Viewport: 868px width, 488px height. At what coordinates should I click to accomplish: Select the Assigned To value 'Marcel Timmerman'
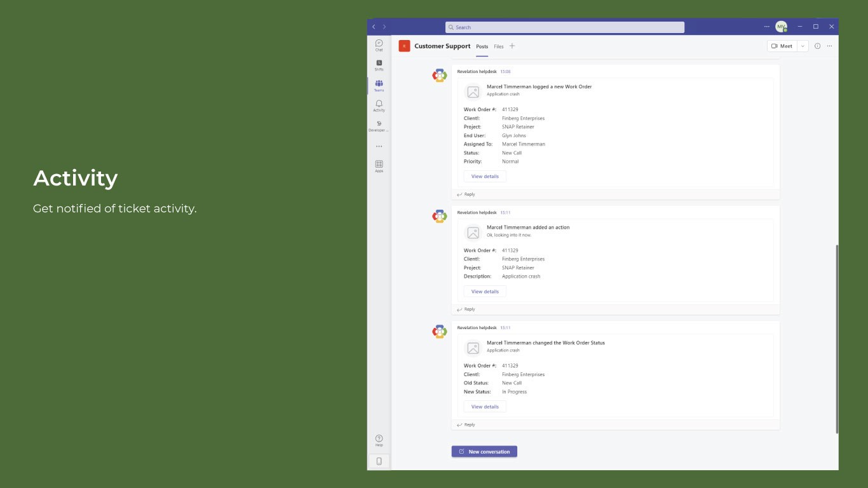tap(524, 144)
